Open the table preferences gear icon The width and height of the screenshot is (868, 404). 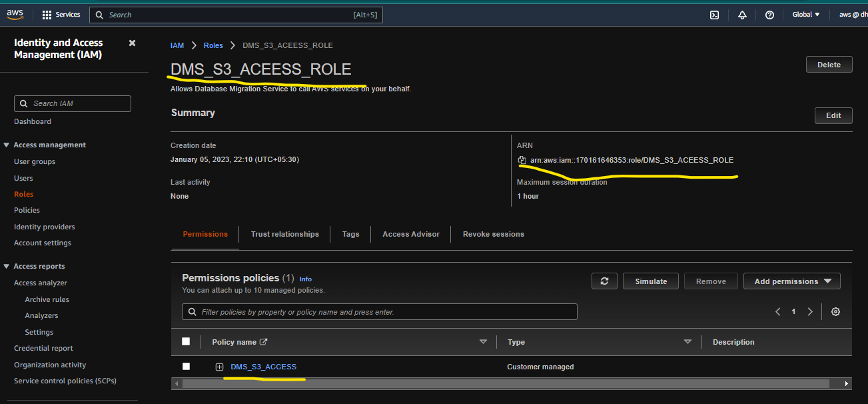[x=835, y=312]
